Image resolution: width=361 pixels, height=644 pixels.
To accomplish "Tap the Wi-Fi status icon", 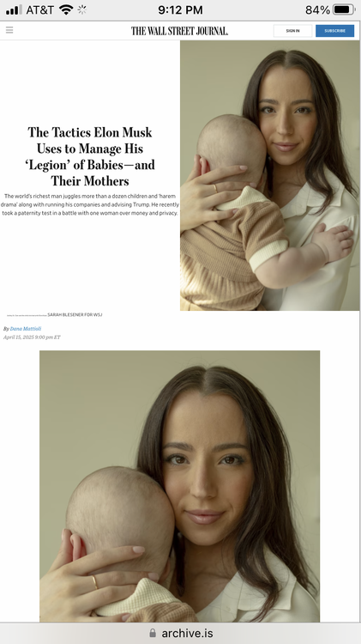I will coord(66,9).
